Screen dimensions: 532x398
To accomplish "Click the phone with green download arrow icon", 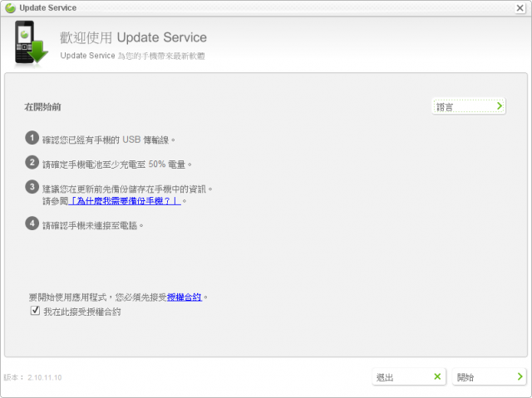I will [x=31, y=42].
